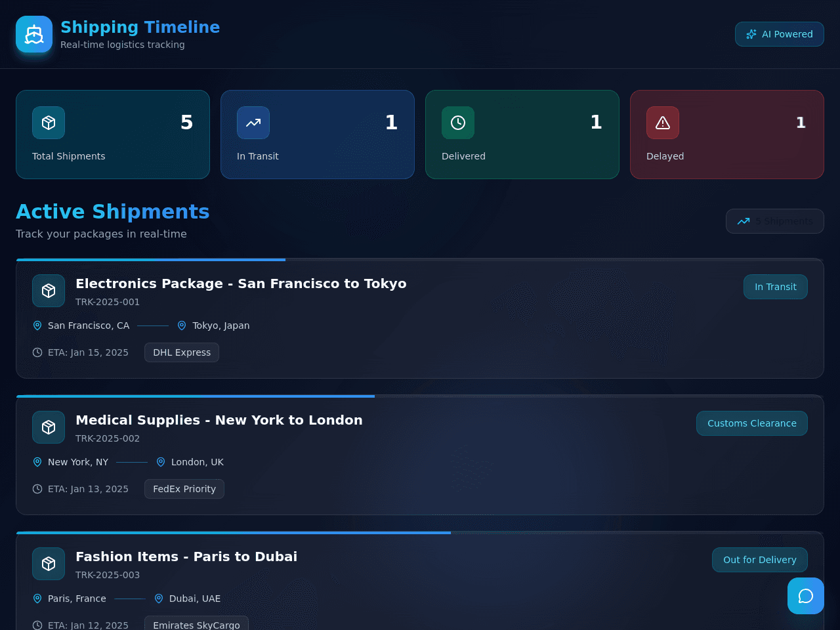Click the San Francisco, CA origin text
This screenshot has width=840, height=630.
pyautogui.click(x=89, y=325)
